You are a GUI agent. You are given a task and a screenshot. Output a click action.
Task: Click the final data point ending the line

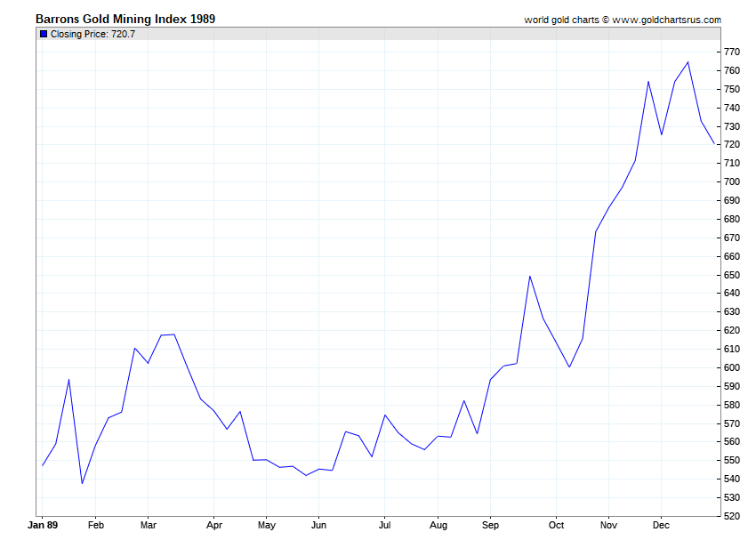coord(714,143)
